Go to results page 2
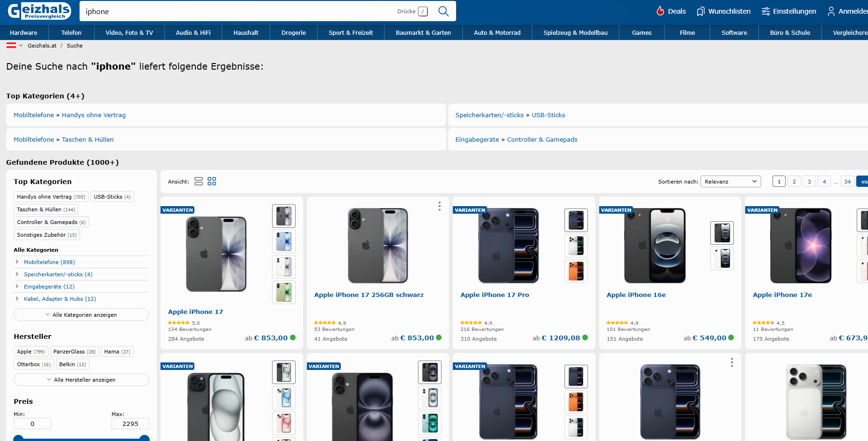Viewport: 868px width, 441px height. click(794, 181)
